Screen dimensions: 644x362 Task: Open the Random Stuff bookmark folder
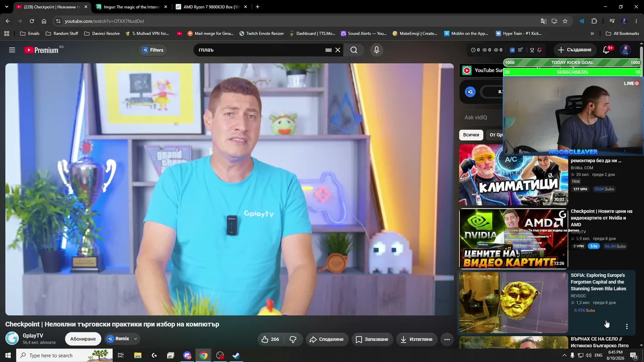click(x=62, y=34)
